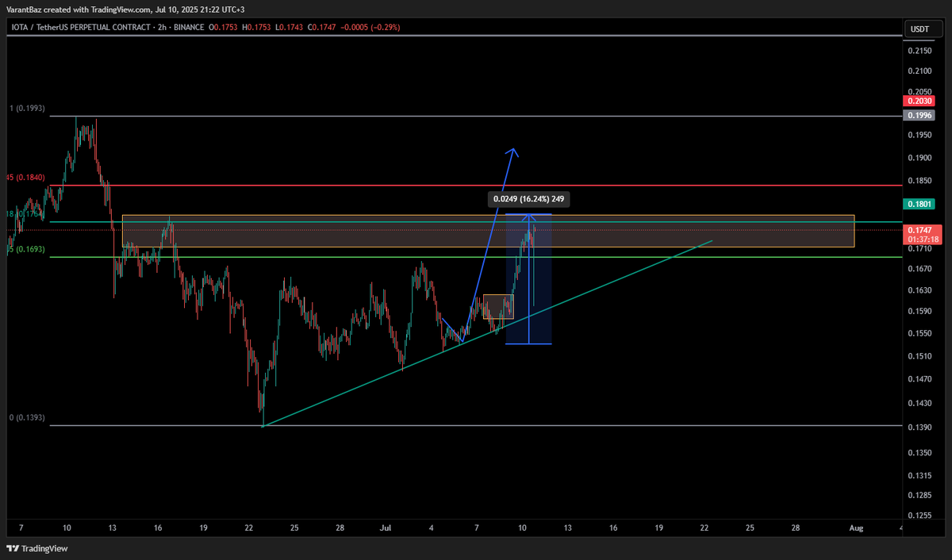Click the 0.2050 price axis label
Screen dimensions: 952x560
(x=919, y=91)
